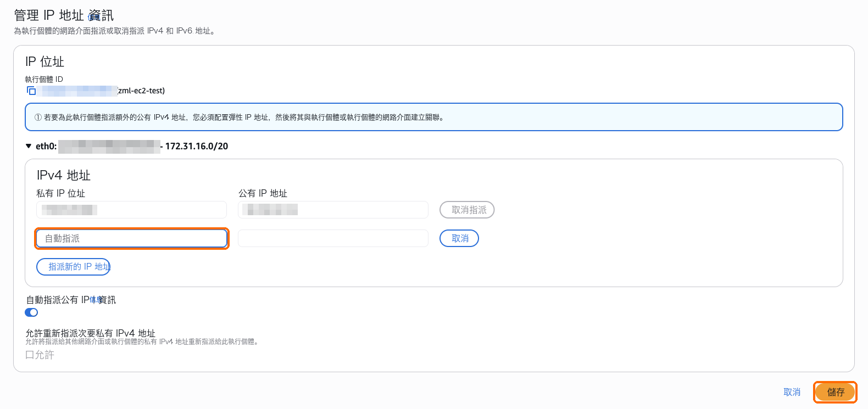Click the 允許 label text next to the checkbox
Image resolution: width=868 pixels, height=409 pixels.
[44, 355]
